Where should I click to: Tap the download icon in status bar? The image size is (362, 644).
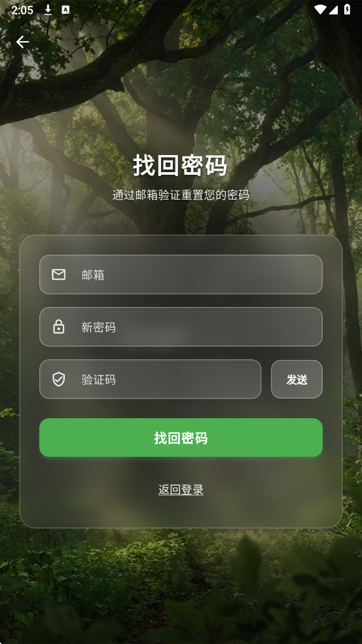click(48, 10)
